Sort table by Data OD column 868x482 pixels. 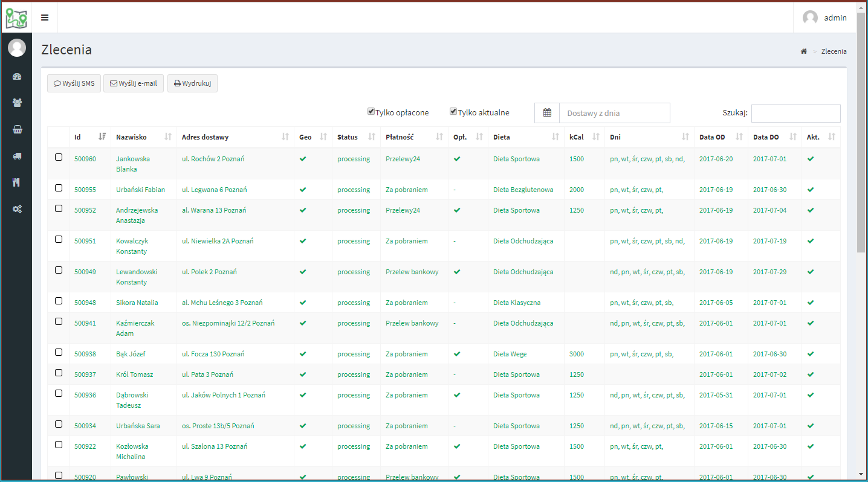click(721, 137)
